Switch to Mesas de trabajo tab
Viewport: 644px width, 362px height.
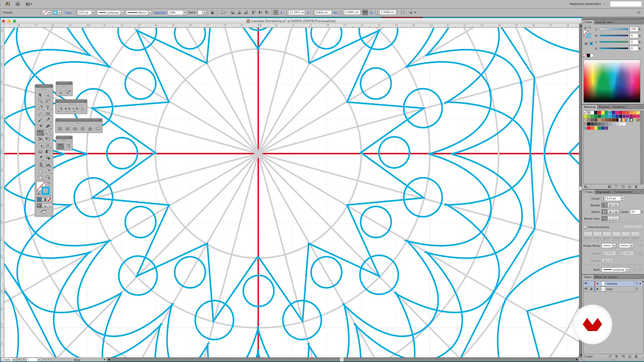point(606,277)
